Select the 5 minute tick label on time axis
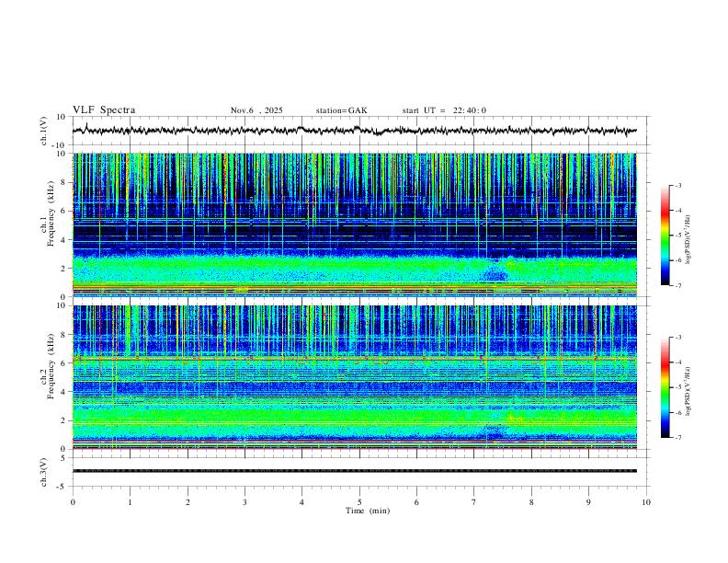The width and height of the screenshot is (728, 563). tap(359, 501)
